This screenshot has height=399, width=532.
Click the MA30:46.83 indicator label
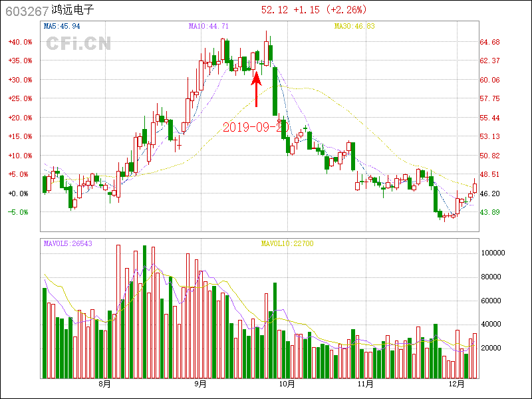point(354,26)
